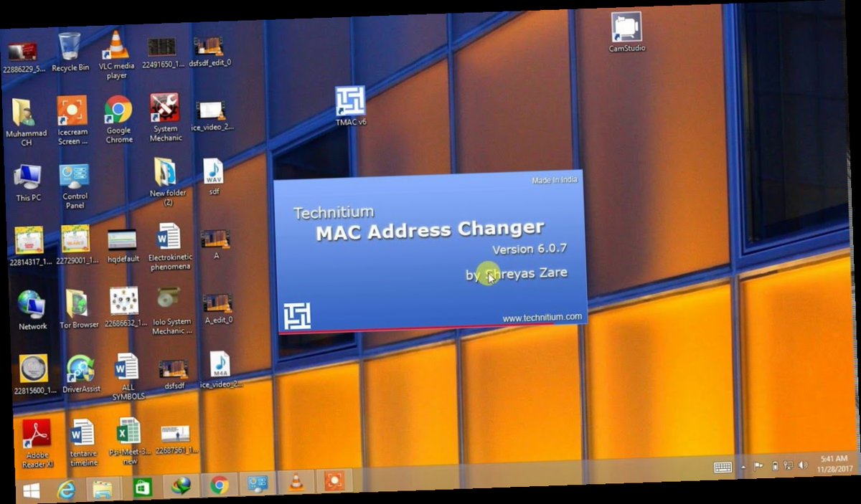Image resolution: width=861 pixels, height=504 pixels.
Task: Select the Iolo System Mechanic installer icon
Action: (171, 312)
